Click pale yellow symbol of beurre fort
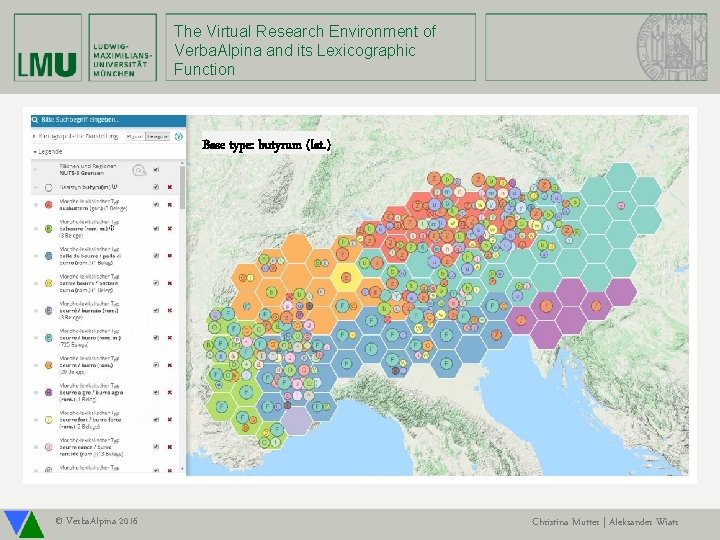This screenshot has height=540, width=720. (49, 420)
